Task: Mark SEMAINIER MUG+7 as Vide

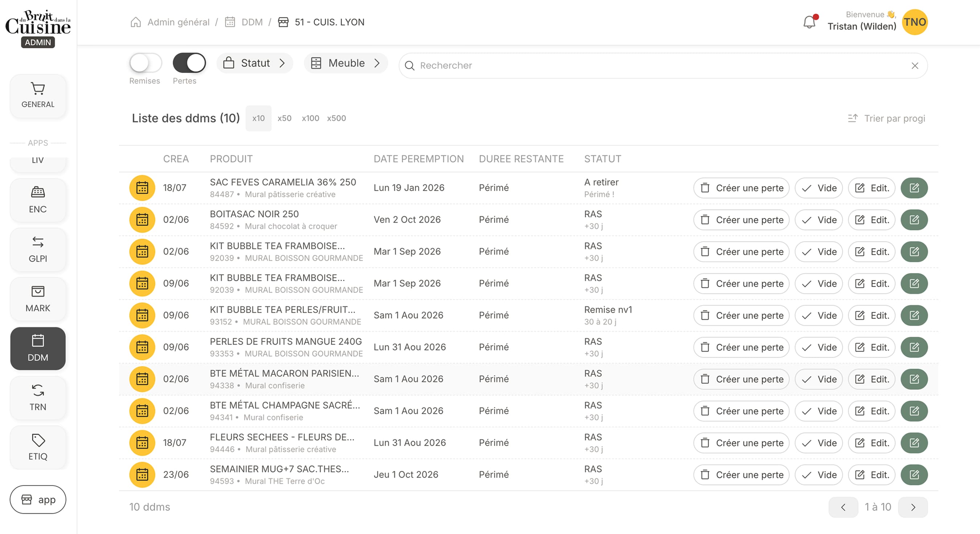Action: point(819,474)
